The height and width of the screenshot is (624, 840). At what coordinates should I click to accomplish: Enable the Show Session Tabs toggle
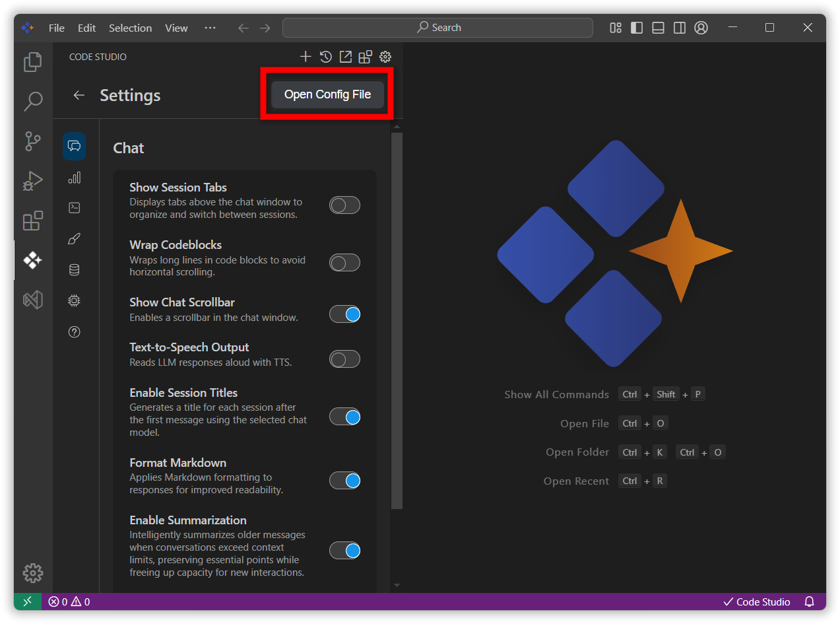pos(344,205)
